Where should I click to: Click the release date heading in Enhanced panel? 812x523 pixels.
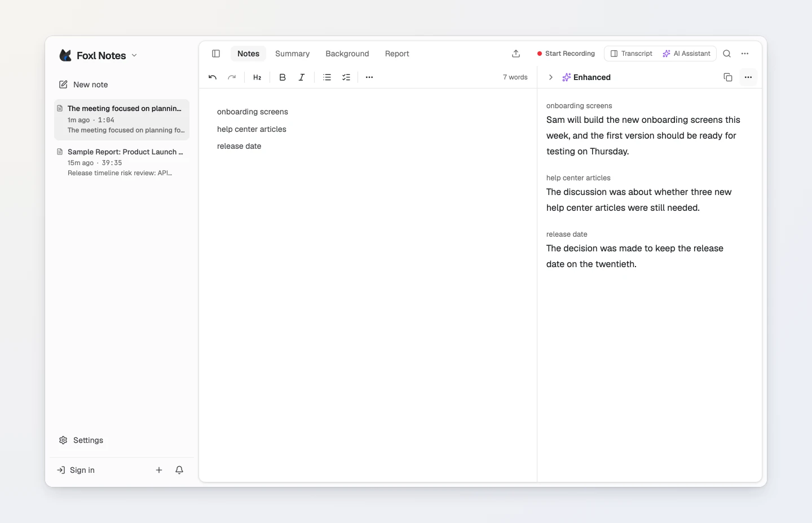567,234
